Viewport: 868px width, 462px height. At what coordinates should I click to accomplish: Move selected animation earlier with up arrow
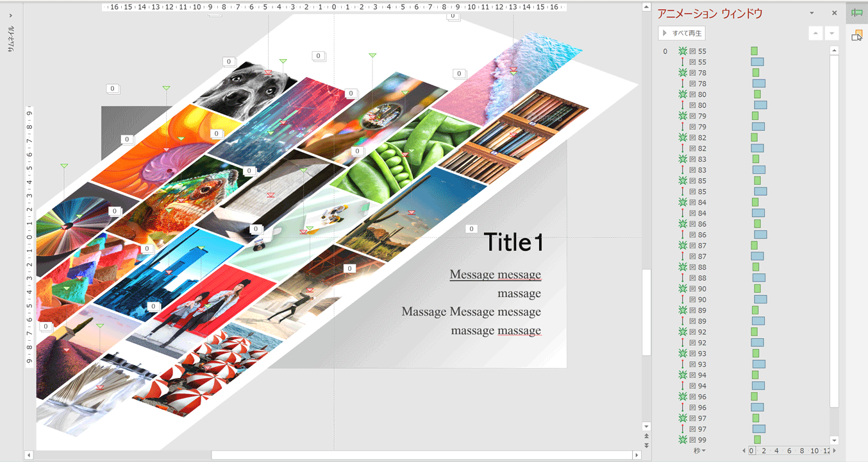pos(815,33)
